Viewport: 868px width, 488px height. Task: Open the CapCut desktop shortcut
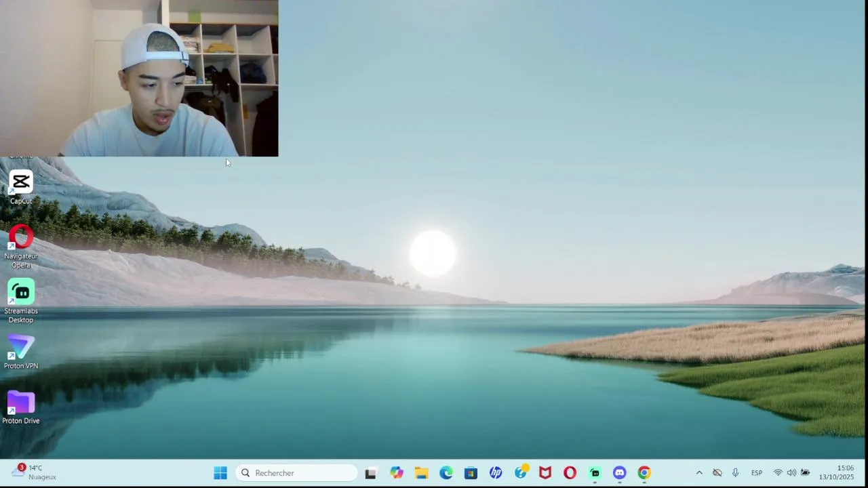(x=21, y=187)
